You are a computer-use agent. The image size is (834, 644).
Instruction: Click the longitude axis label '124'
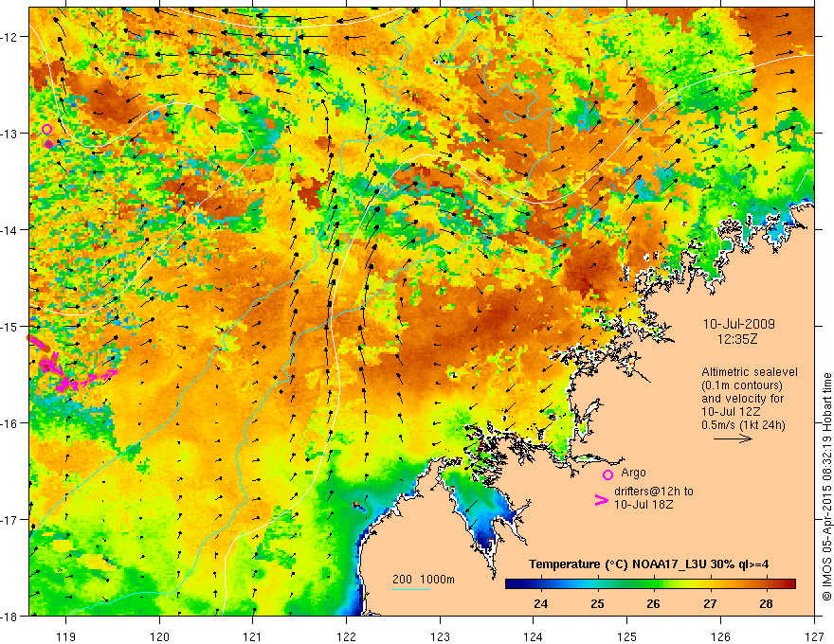(x=534, y=636)
